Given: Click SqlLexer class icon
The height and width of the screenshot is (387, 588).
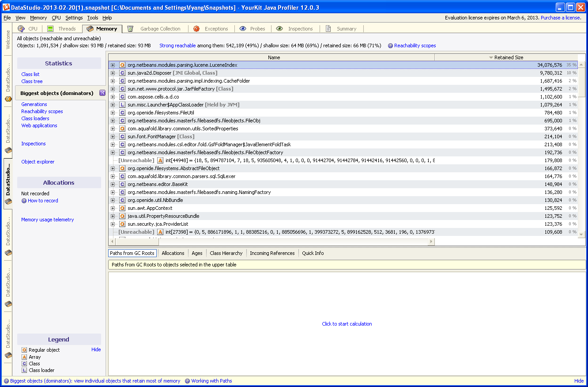Looking at the screenshot, I should click(x=122, y=176).
